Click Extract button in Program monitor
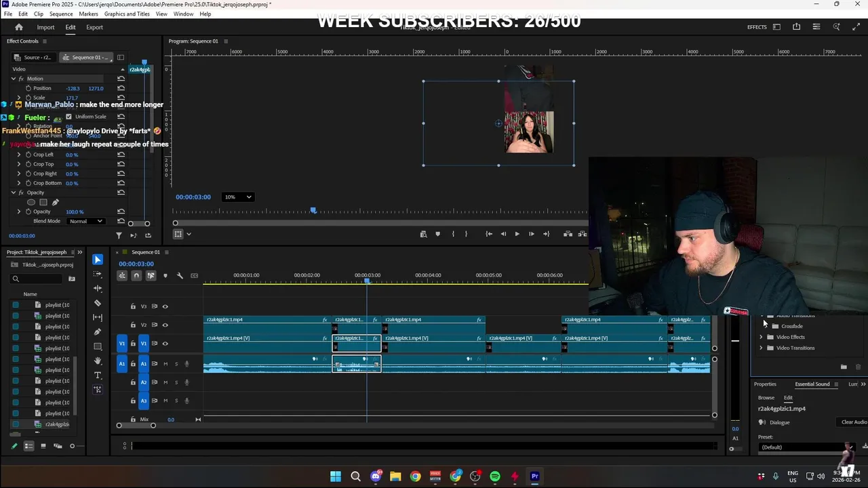This screenshot has height=488, width=868. (582, 234)
